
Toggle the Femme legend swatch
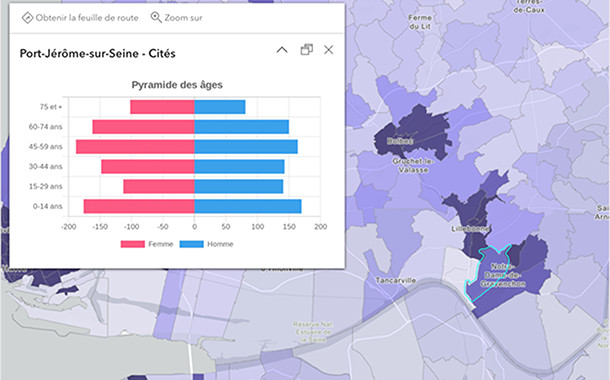pos(133,244)
